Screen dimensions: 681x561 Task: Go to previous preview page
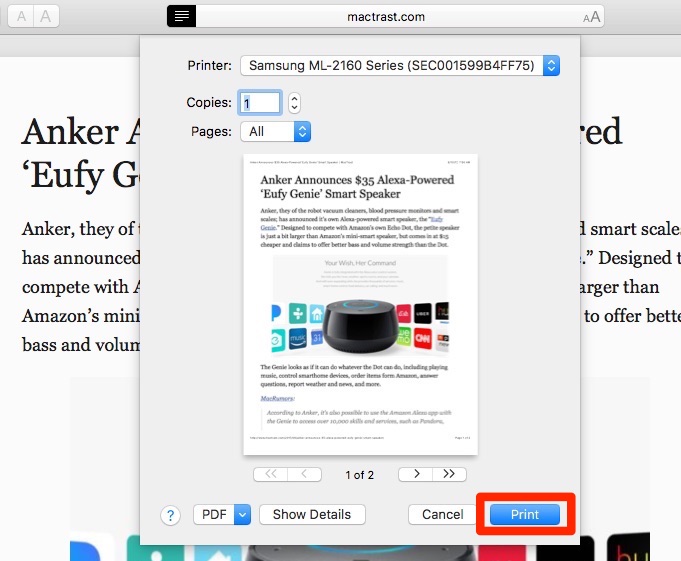point(304,474)
